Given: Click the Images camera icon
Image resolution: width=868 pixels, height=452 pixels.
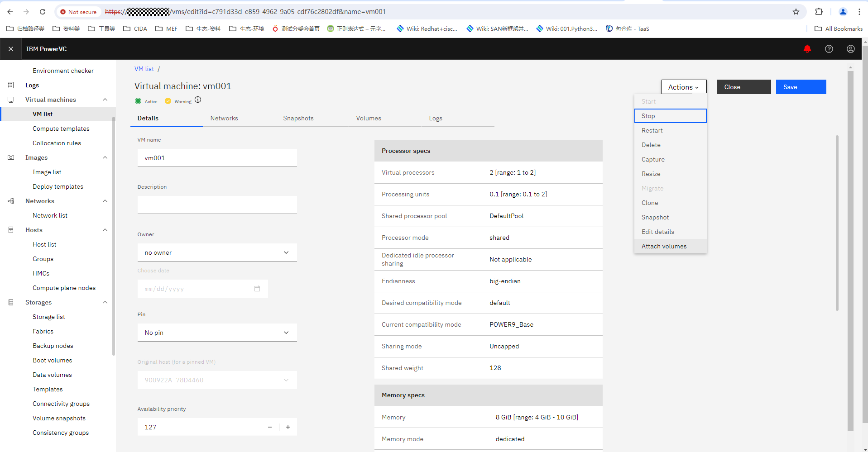Looking at the screenshot, I should click(11, 157).
